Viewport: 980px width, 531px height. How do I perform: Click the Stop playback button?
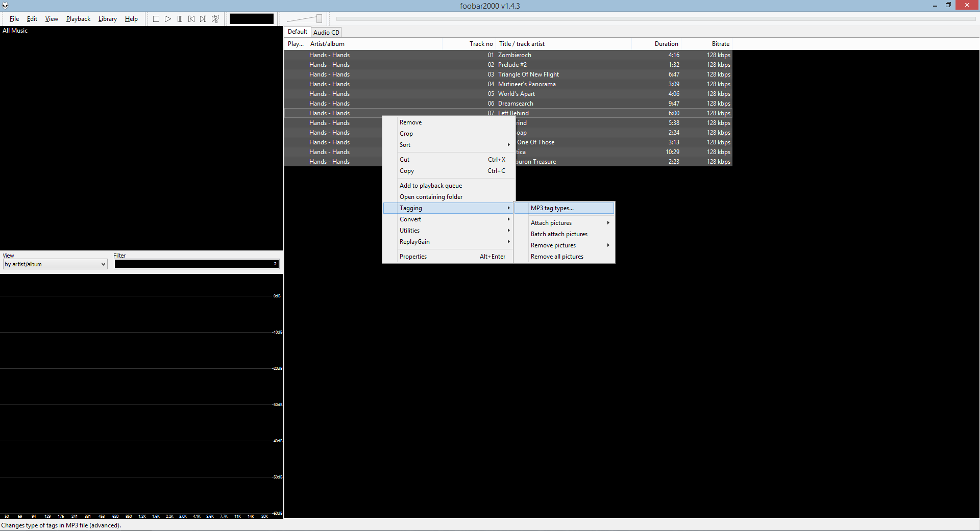(x=156, y=19)
